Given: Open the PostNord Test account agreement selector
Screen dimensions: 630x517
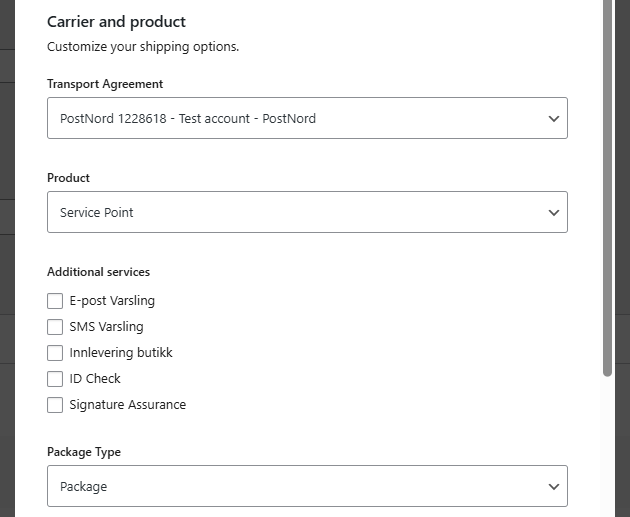Looking at the screenshot, I should pyautogui.click(x=300, y=118).
